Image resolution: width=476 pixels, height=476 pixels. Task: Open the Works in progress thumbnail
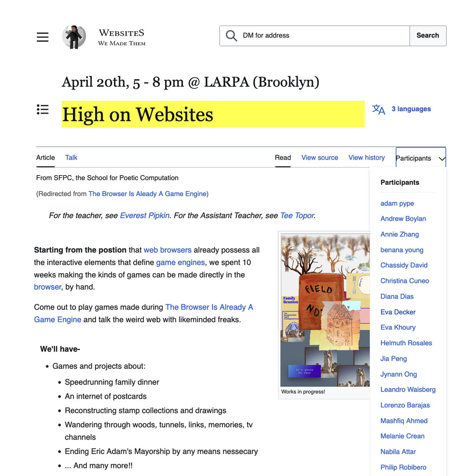tap(325, 310)
